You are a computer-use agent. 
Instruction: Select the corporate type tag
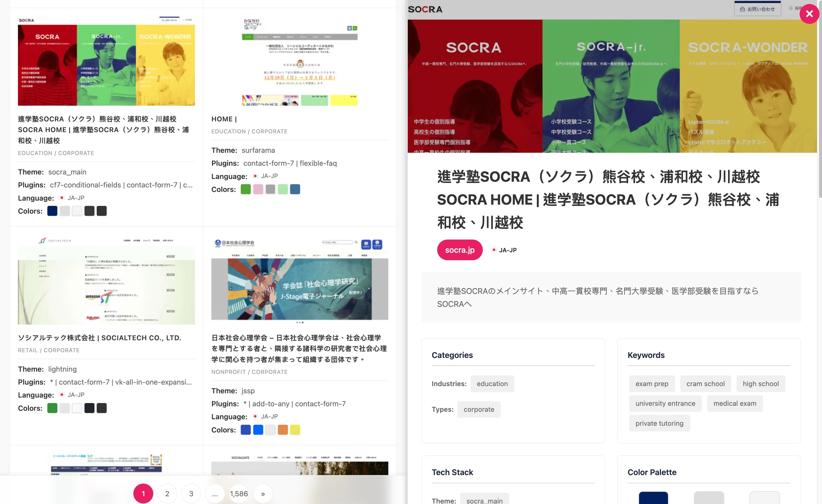click(x=479, y=409)
